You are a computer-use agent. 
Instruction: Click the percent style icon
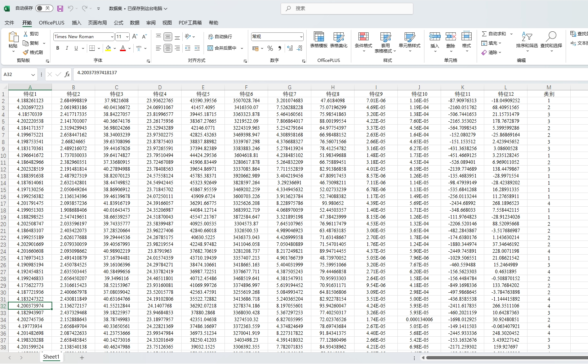270,48
